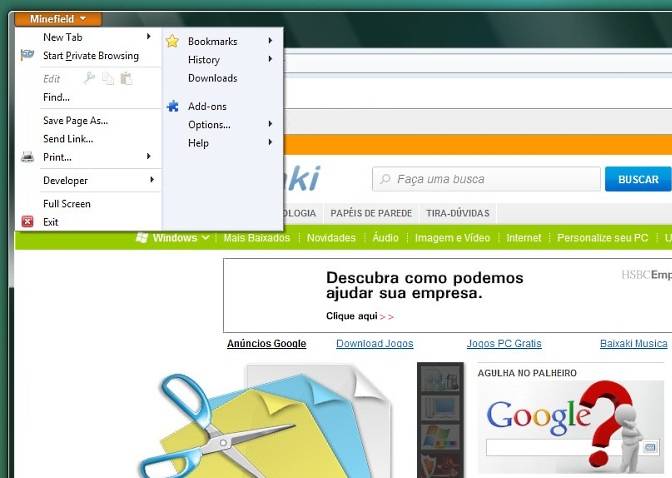Click the blue Add-ons puzzle icon
The width and height of the screenshot is (672, 478).
point(173,106)
